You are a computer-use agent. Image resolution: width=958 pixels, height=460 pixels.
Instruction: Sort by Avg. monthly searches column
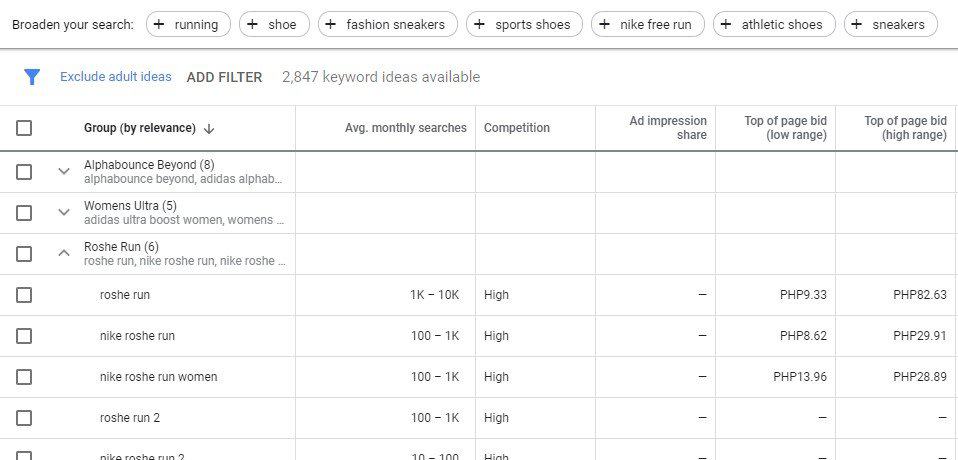406,128
